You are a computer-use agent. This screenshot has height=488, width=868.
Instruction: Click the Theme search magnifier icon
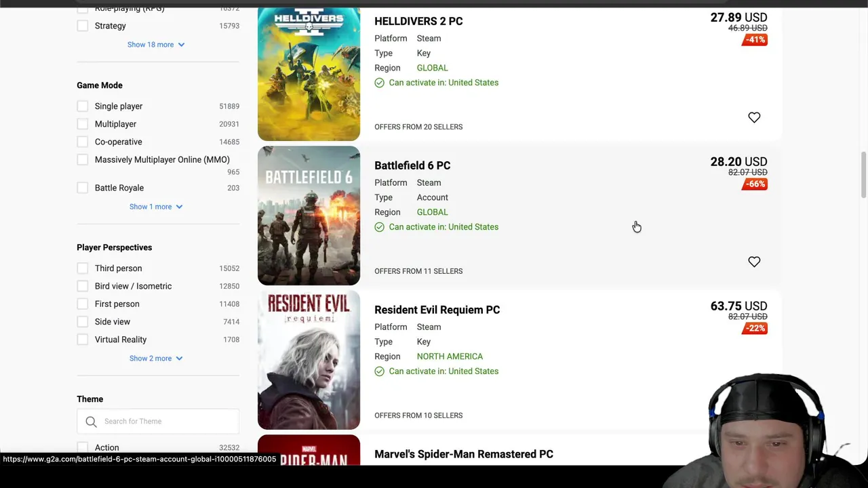[x=91, y=422]
